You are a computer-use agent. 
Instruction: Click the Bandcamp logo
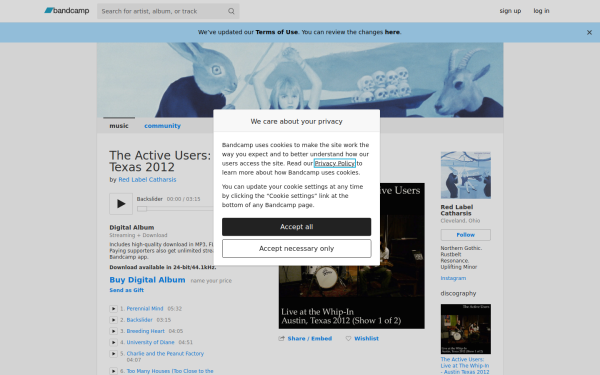tap(67, 11)
